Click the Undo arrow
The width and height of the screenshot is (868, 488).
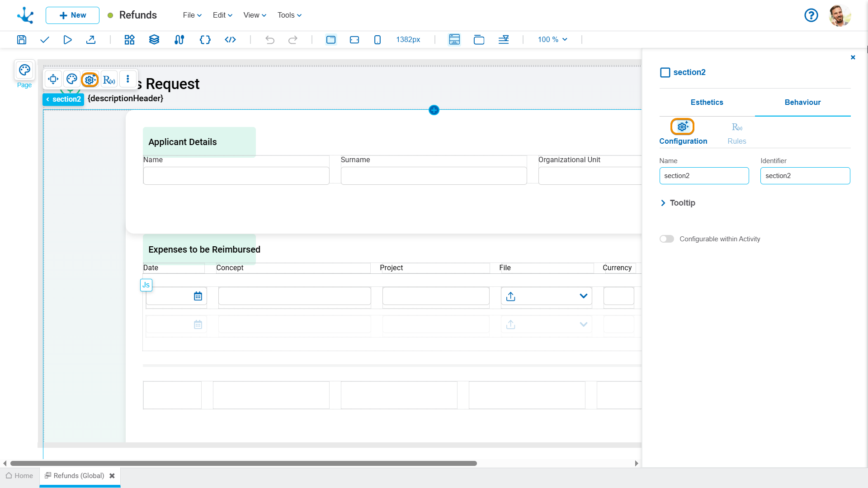[x=270, y=40]
